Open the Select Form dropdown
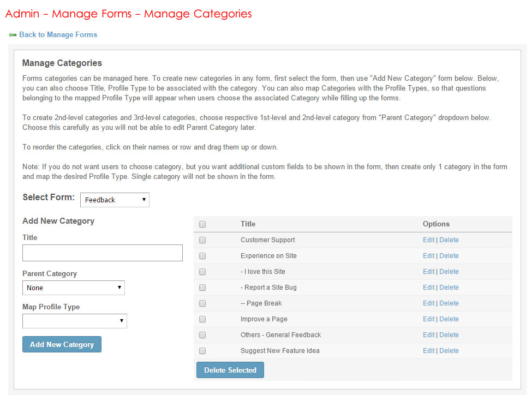 point(115,200)
